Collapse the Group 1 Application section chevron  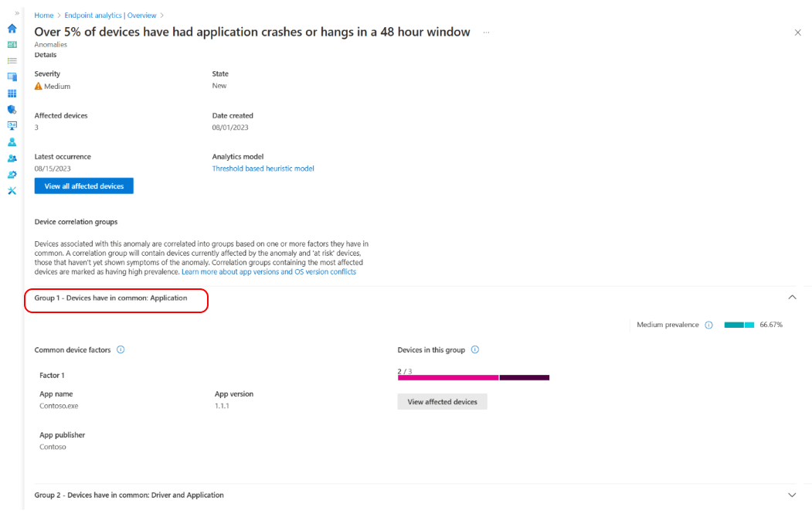[x=792, y=298]
